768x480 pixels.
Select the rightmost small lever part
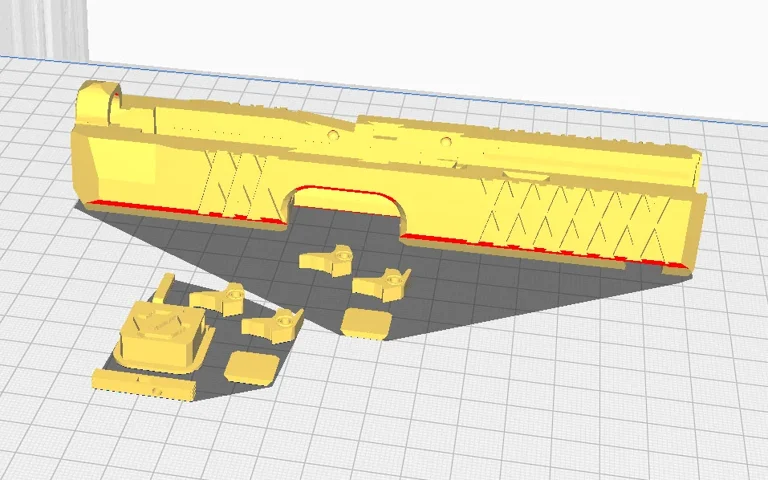coord(383,283)
